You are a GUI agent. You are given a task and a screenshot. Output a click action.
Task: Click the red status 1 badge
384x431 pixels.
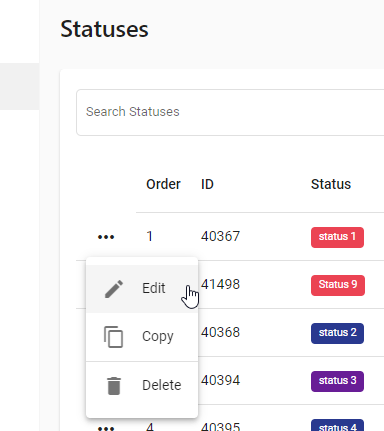pyautogui.click(x=337, y=237)
